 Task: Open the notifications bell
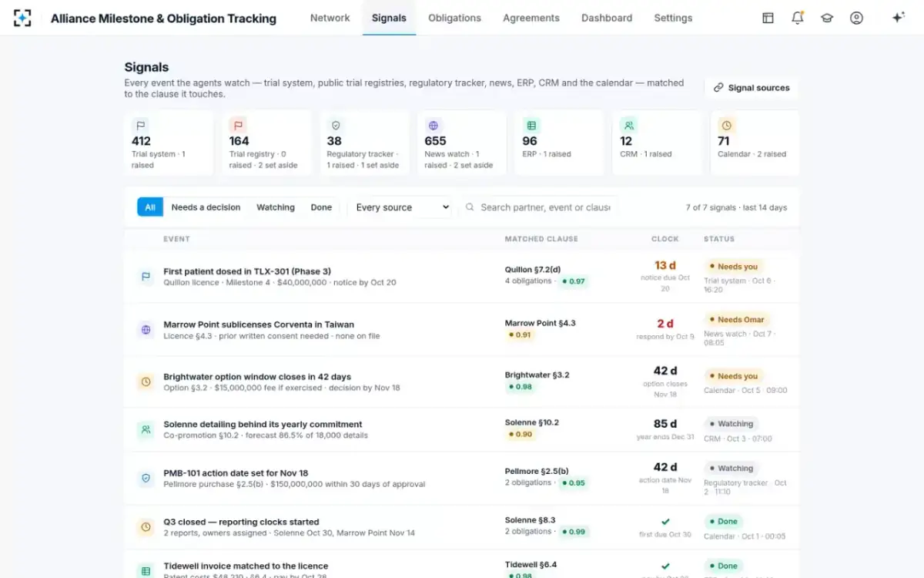[797, 18]
